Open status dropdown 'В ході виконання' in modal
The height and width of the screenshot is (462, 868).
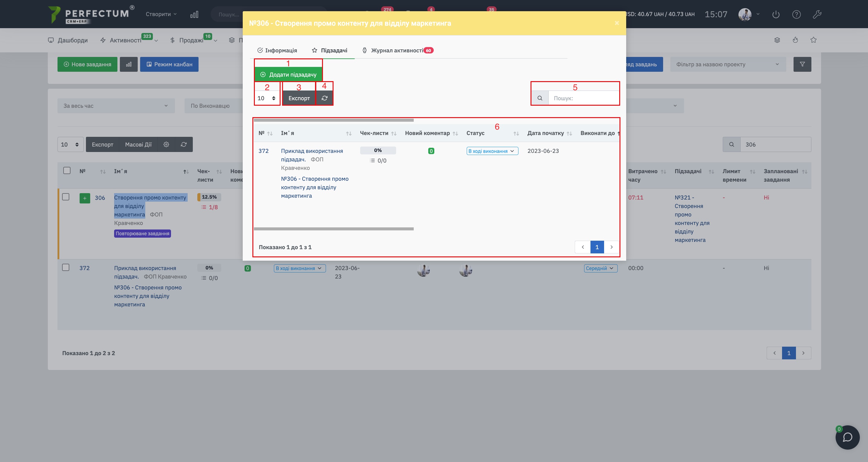492,151
